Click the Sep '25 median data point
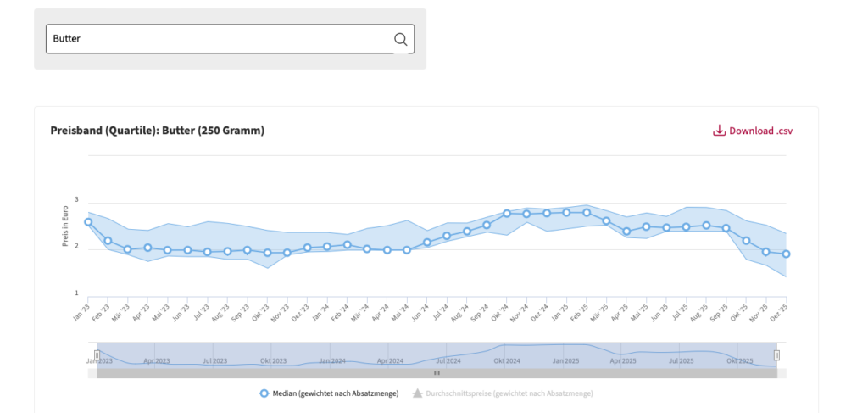The image size is (868, 413). click(726, 228)
